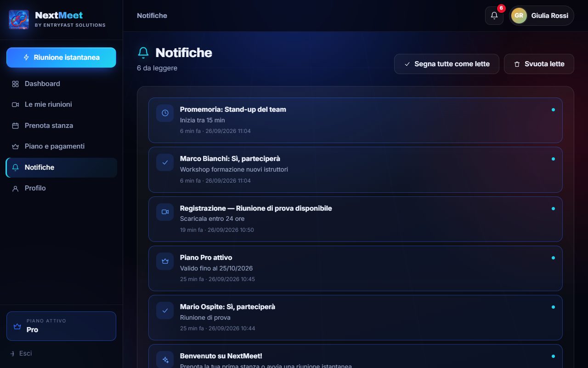This screenshot has width=588, height=368.
Task: Click unread dot on Benvenuto su NextMeet notification
Action: click(553, 356)
